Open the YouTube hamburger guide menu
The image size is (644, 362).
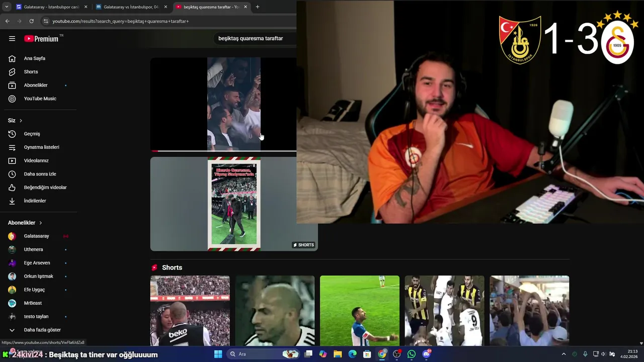[12, 39]
